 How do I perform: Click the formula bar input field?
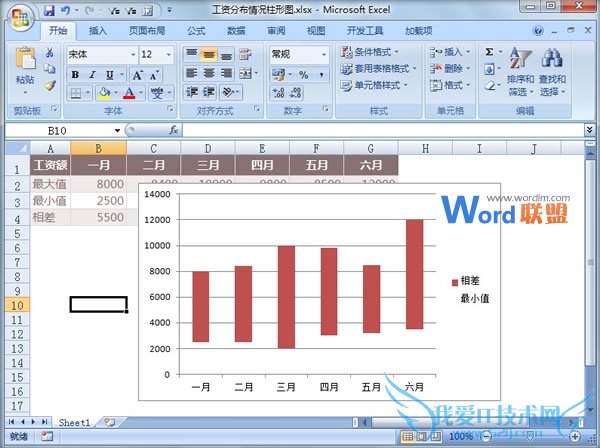(383, 130)
